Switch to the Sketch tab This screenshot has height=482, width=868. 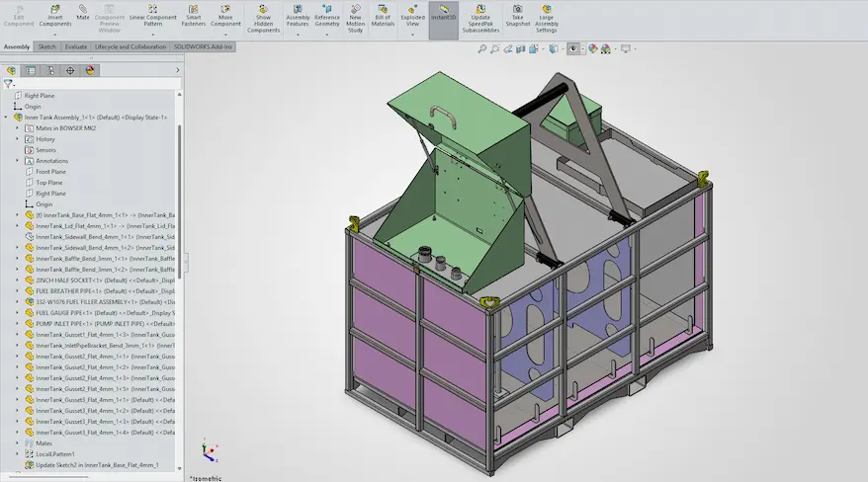click(47, 47)
